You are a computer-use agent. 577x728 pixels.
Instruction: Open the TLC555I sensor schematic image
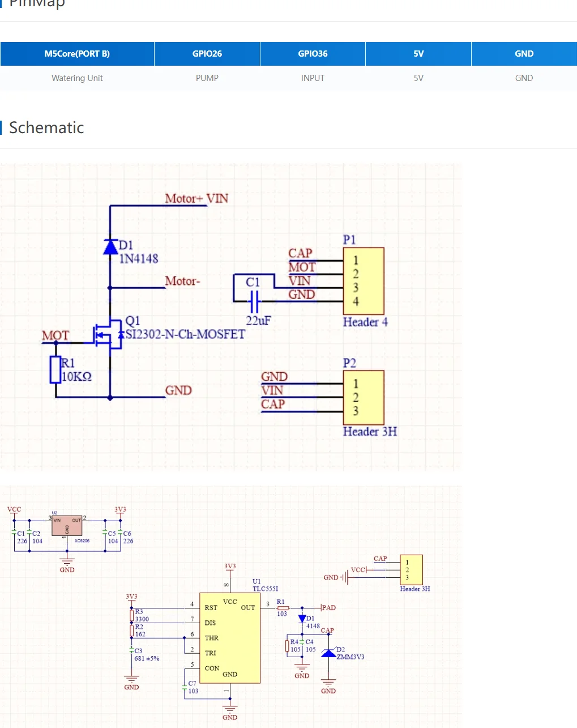click(231, 606)
